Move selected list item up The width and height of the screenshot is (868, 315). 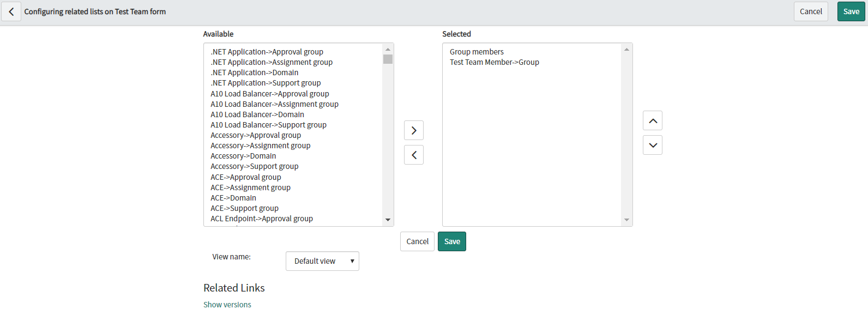(x=653, y=120)
